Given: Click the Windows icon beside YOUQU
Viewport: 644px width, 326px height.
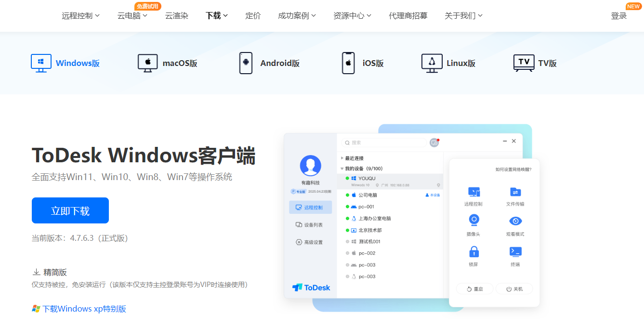Looking at the screenshot, I should [354, 178].
